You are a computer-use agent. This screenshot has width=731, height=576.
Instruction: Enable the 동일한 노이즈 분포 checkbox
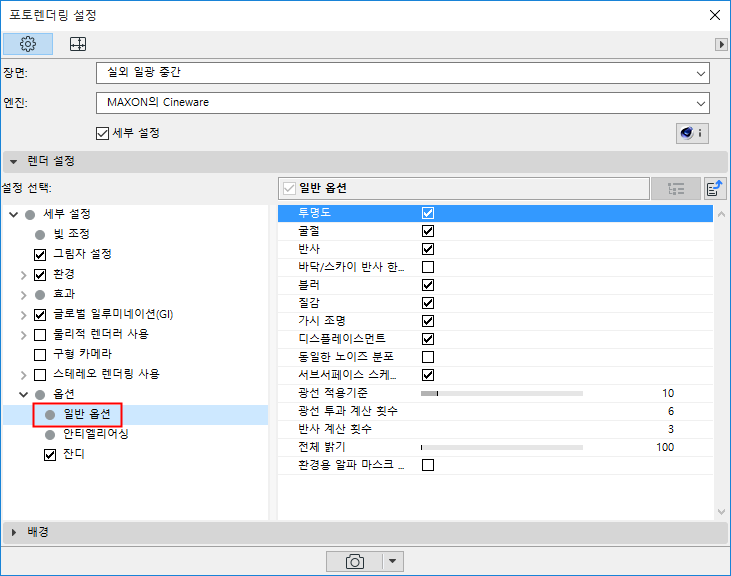428,357
